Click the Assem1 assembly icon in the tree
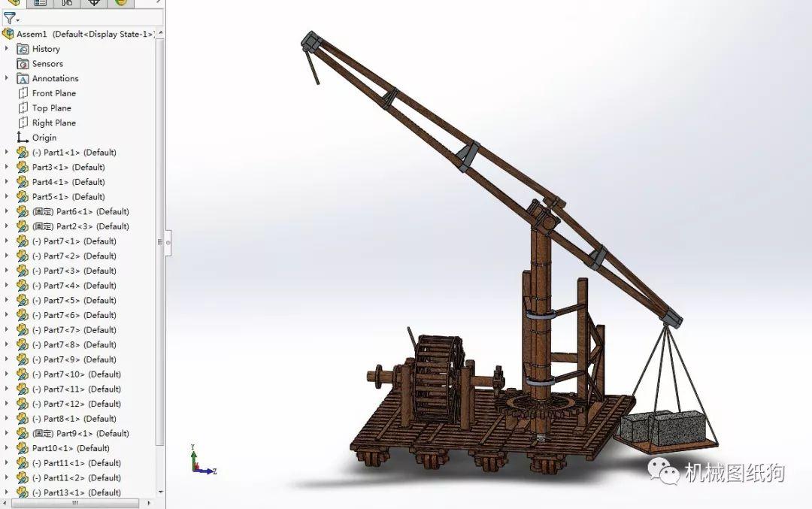Viewport: 812px width, 509px height. 10,33
